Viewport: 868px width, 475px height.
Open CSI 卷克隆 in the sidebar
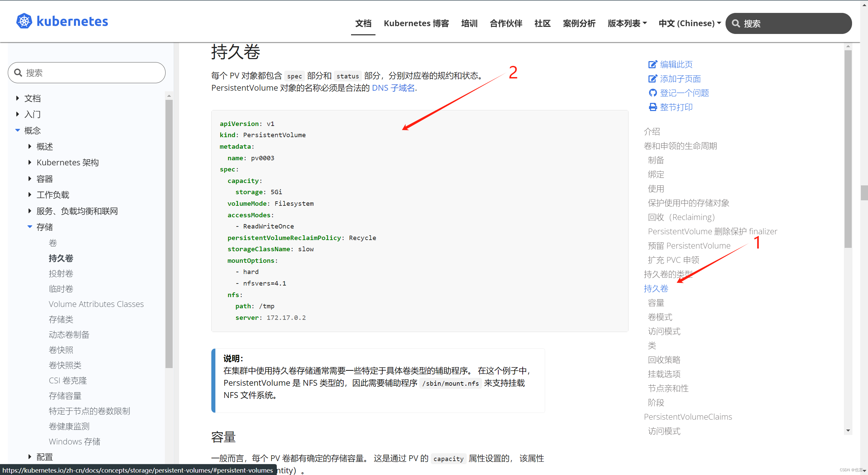coord(68,380)
